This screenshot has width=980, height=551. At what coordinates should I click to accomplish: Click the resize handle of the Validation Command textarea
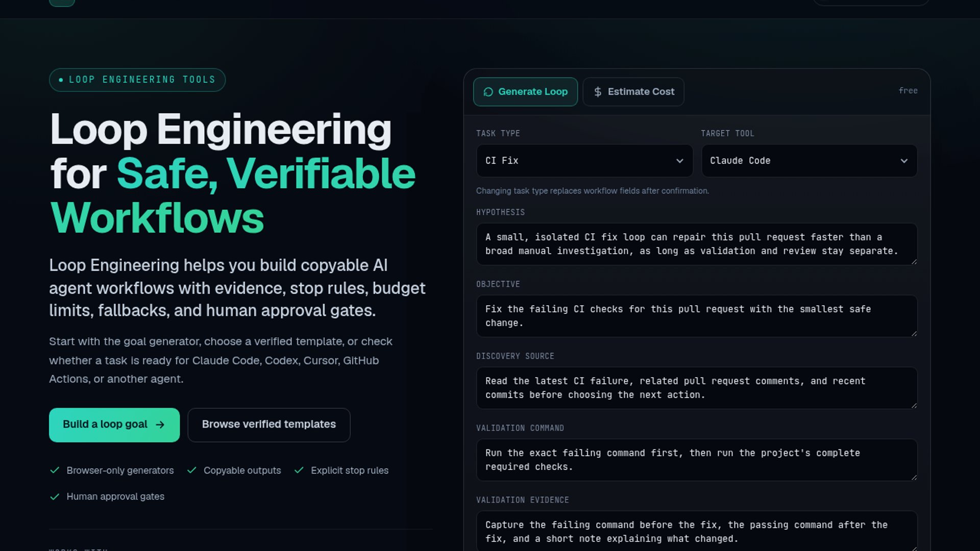tap(914, 477)
